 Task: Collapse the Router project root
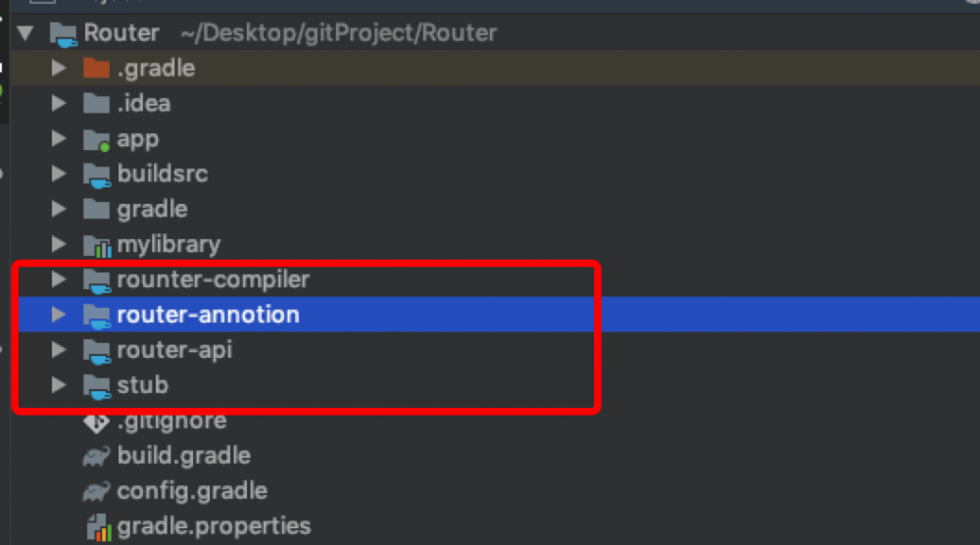(x=26, y=33)
